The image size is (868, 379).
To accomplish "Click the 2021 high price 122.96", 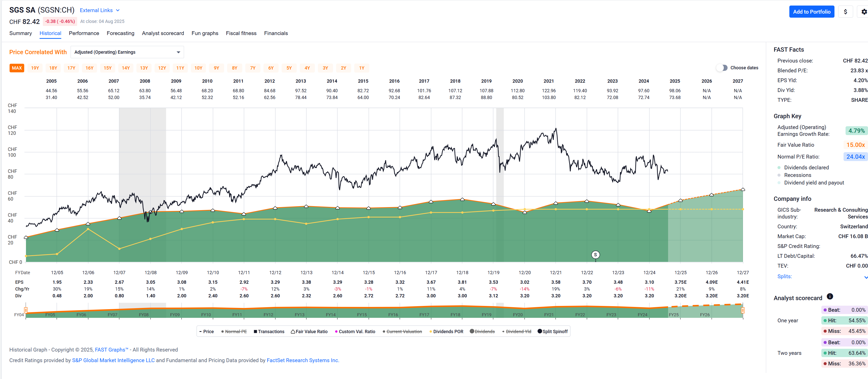I will click(x=549, y=91).
